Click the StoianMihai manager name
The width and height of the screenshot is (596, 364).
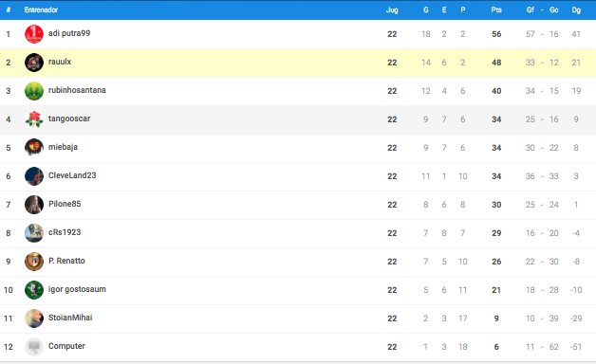click(70, 318)
